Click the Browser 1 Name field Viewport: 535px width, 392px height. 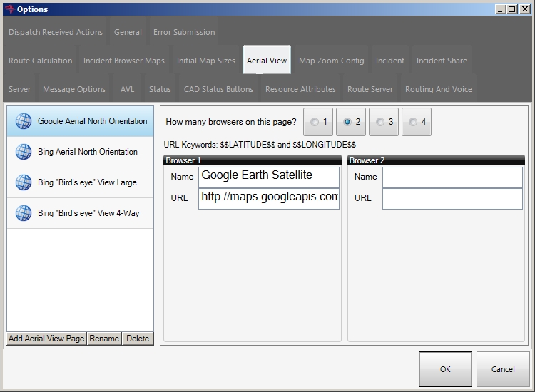click(269, 177)
